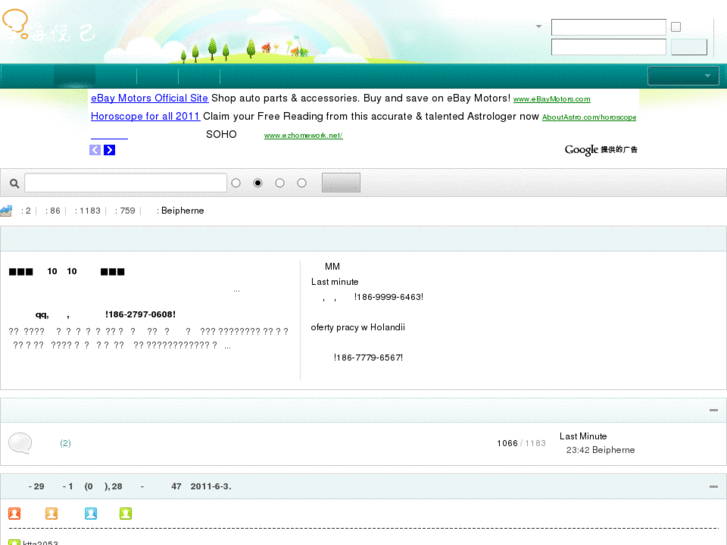The width and height of the screenshot is (727, 545).
Task: Tick the auto-login checkbox beside username field
Action: [676, 27]
